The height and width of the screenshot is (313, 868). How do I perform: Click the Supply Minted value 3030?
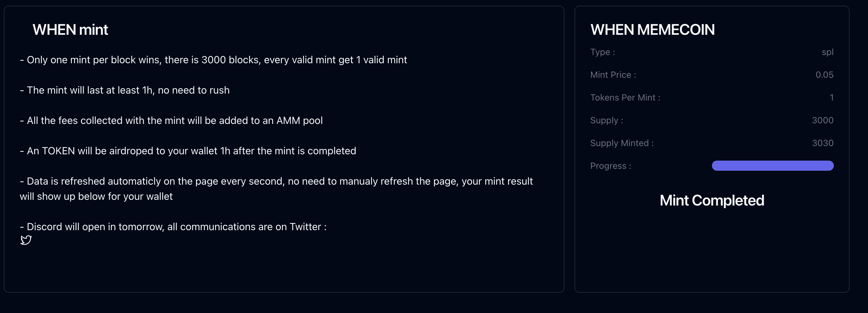(822, 143)
